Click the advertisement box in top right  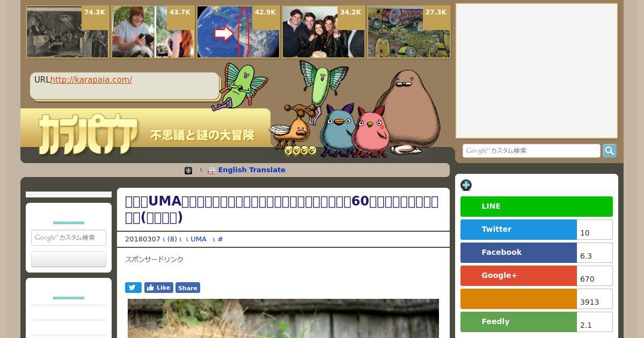[537, 71]
